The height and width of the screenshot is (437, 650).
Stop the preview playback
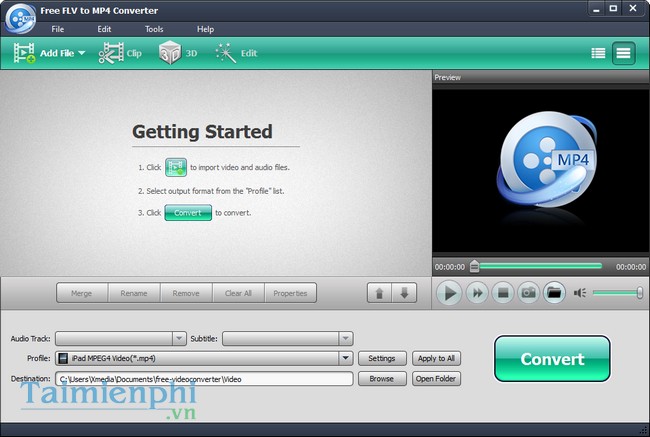(503, 293)
